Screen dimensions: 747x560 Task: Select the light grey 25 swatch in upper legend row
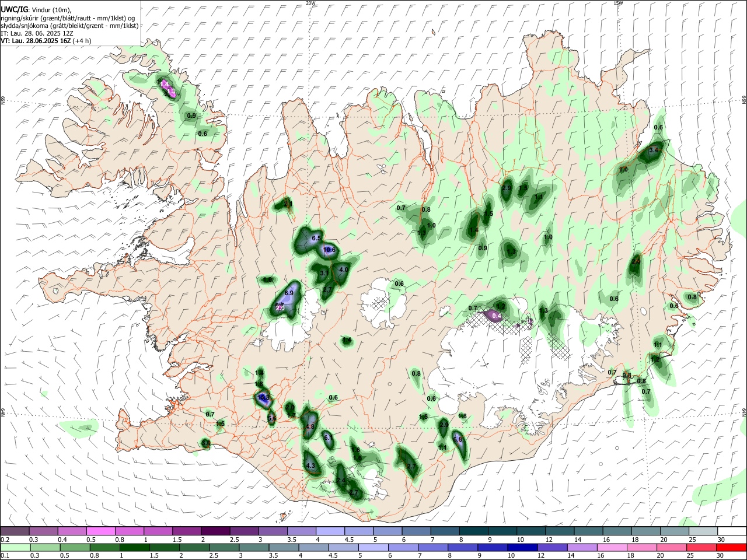click(703, 531)
